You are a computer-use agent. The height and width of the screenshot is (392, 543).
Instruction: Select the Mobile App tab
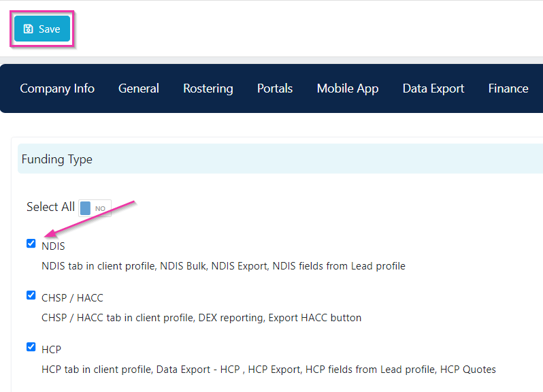[x=347, y=88]
